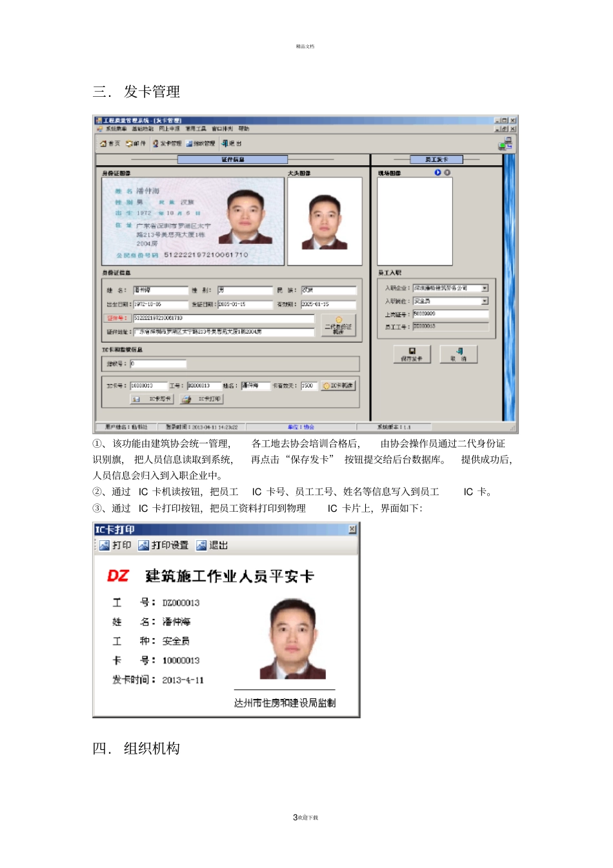Screen dimensions: 613x868
Task: Close the IC卡打印 window
Action: (352, 529)
